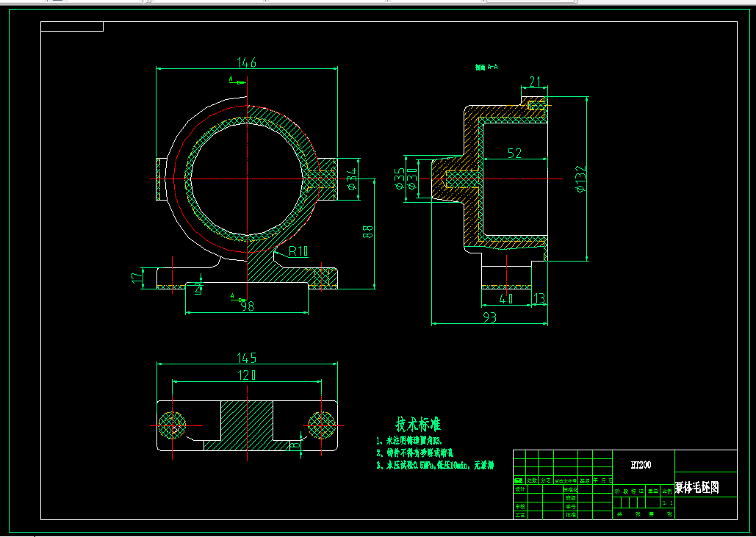This screenshot has width=756, height=537.
Task: Click the 21 flange dimension text
Action: point(535,82)
